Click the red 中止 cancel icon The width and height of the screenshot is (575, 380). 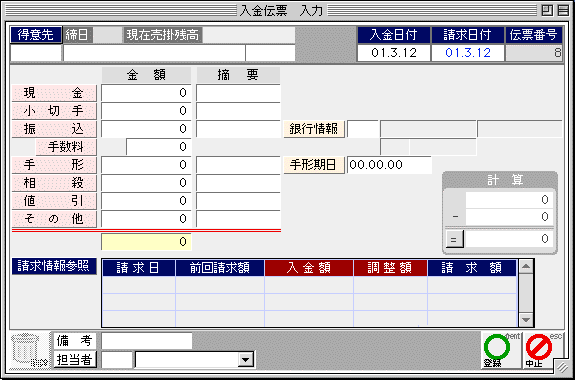click(542, 350)
